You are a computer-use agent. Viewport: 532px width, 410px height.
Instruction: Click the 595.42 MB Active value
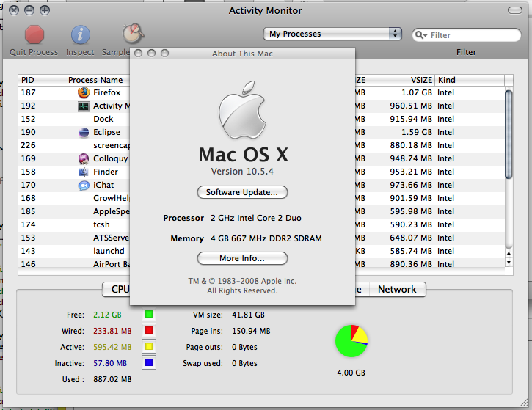click(x=112, y=347)
